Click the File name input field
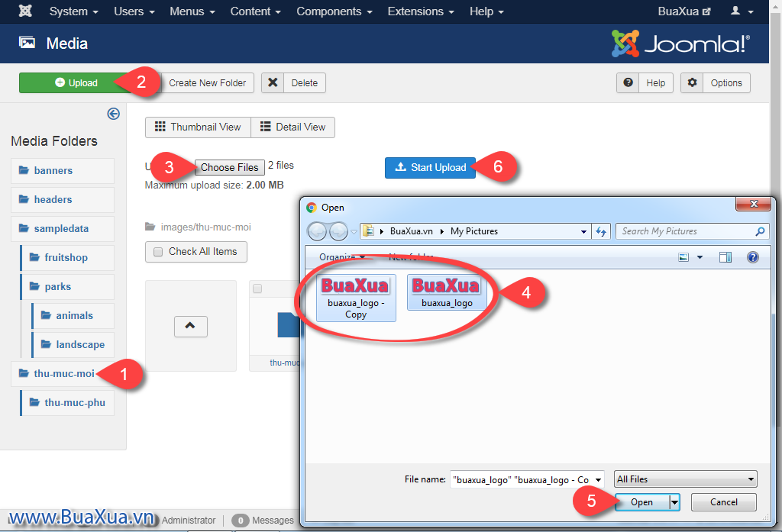782x532 pixels. click(x=521, y=479)
